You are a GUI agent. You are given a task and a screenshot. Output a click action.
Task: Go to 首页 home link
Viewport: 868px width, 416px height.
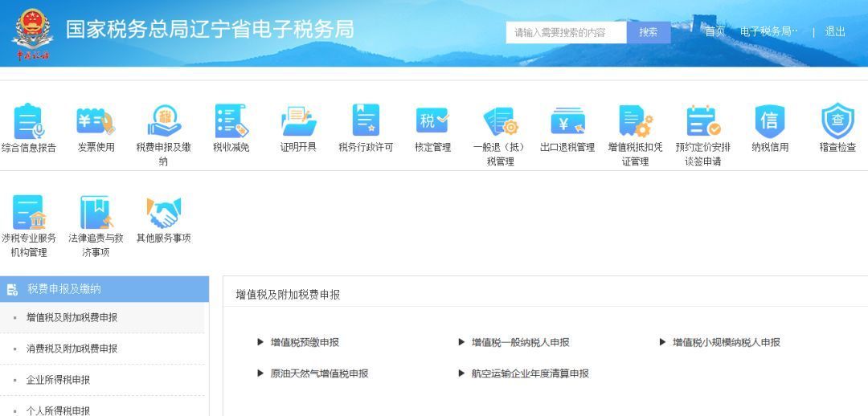pos(714,32)
